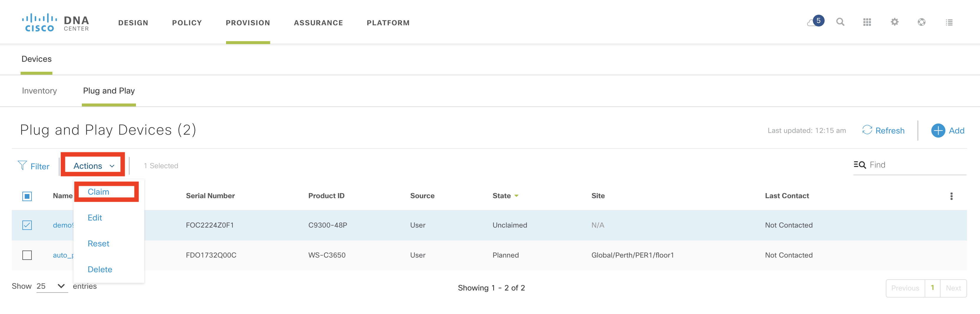Screen dimensions: 980x314
Task: Open the Show 25 entries dropdown
Action: point(52,286)
